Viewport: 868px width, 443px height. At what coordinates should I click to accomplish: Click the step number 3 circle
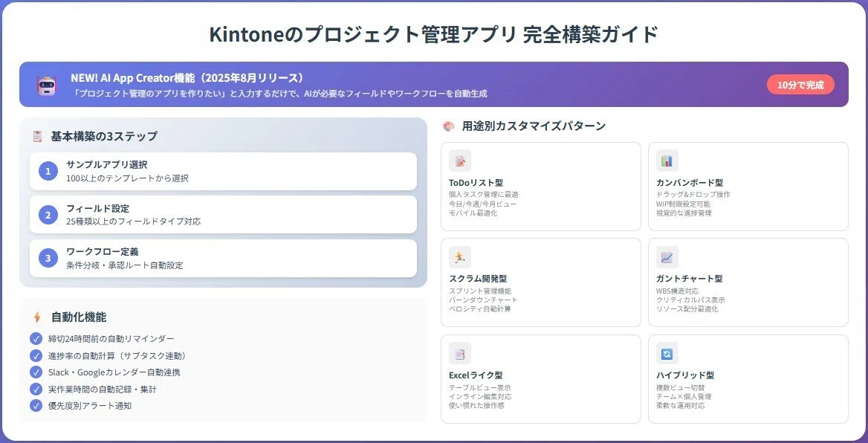pyautogui.click(x=48, y=258)
